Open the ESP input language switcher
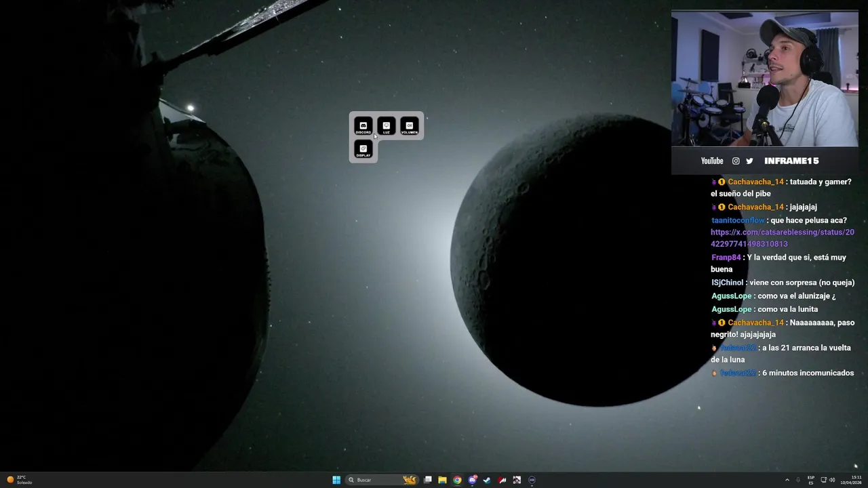The width and height of the screenshot is (868, 488). coord(811,480)
